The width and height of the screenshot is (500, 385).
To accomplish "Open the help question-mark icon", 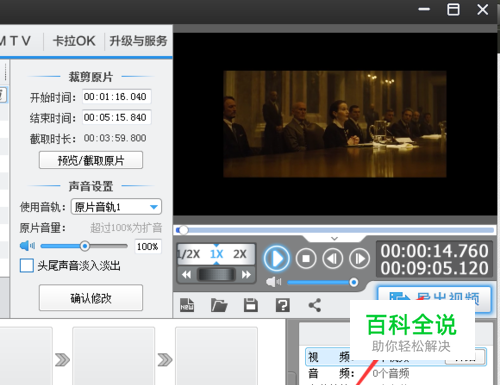I will point(283,305).
